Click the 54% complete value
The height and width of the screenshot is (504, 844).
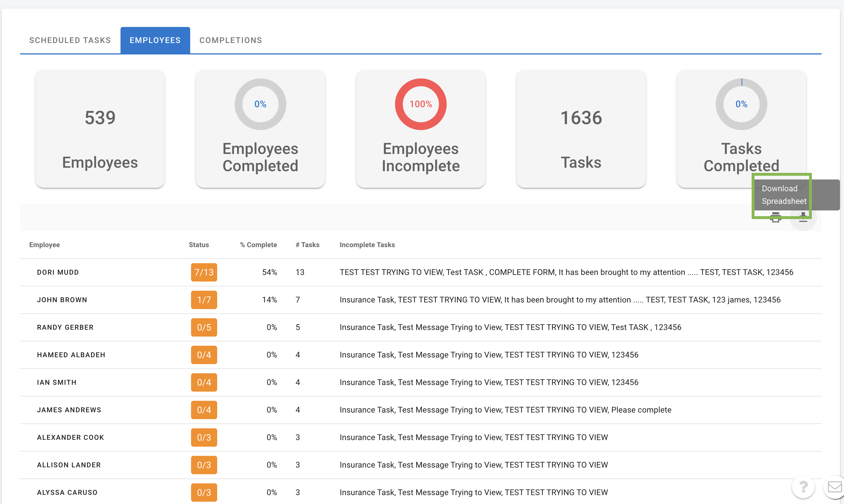click(269, 272)
